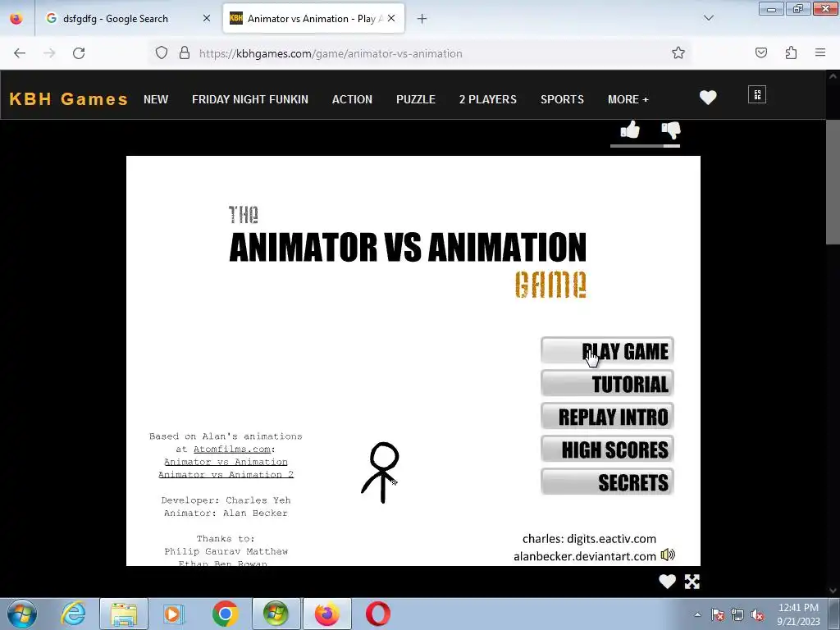Screen dimensions: 840x630
Task: Open Opera browser from taskbar
Action: coord(377,614)
